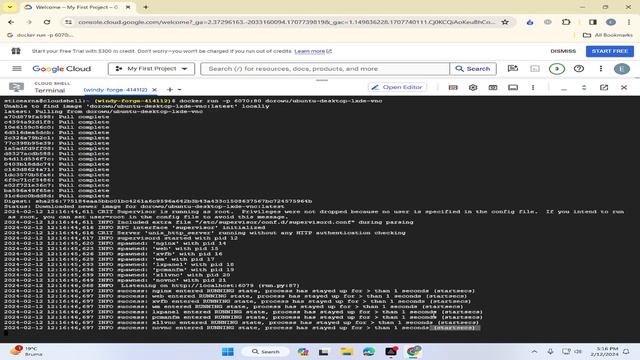Screen dimensions: 640x360
Task: Bookmark this page with the star
Action: click(505, 22)
